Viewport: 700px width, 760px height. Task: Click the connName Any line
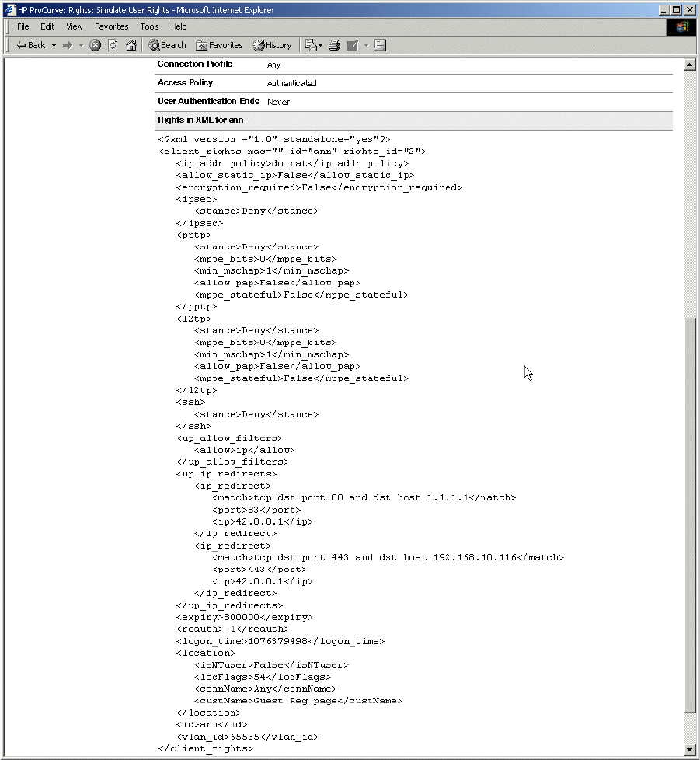(265, 689)
